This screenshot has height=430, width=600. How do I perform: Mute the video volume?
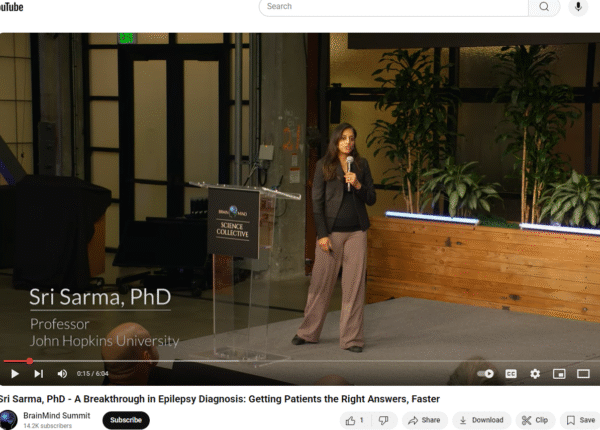tap(62, 373)
